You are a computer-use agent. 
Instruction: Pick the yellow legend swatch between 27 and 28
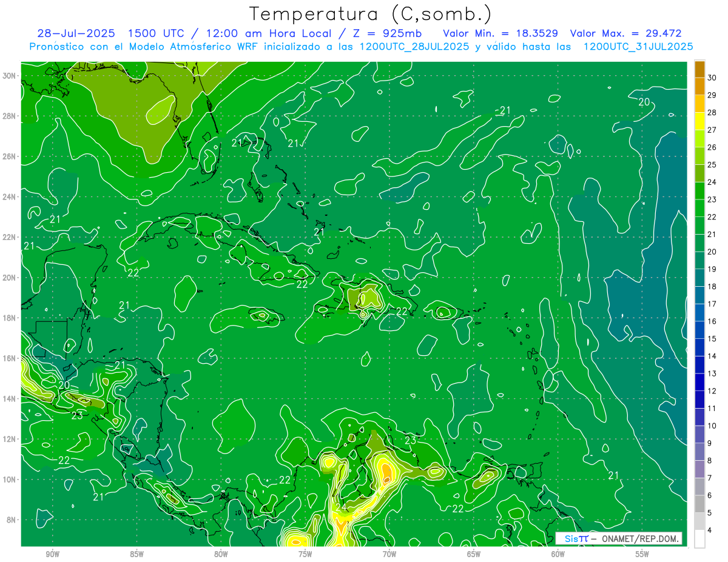pos(699,121)
